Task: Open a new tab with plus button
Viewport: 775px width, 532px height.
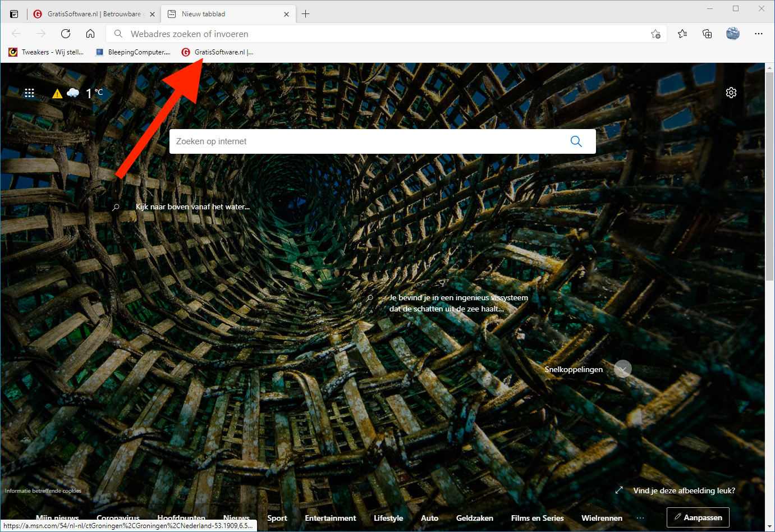Action: click(306, 14)
